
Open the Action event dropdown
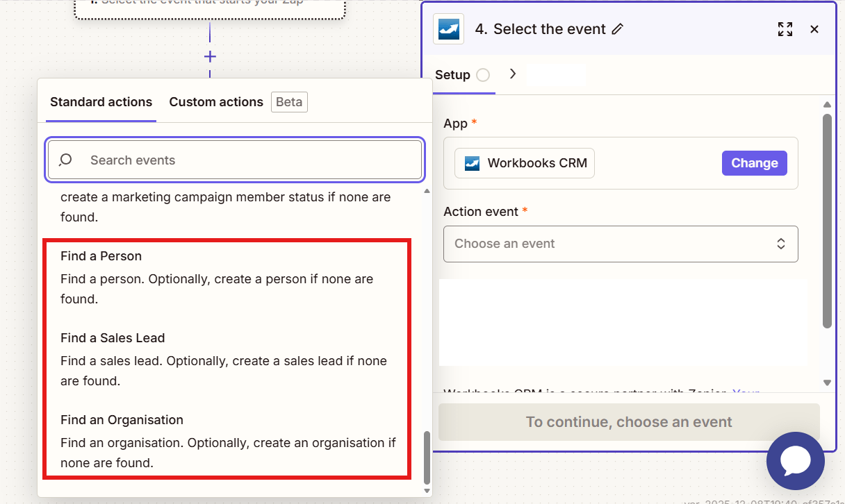click(x=620, y=244)
